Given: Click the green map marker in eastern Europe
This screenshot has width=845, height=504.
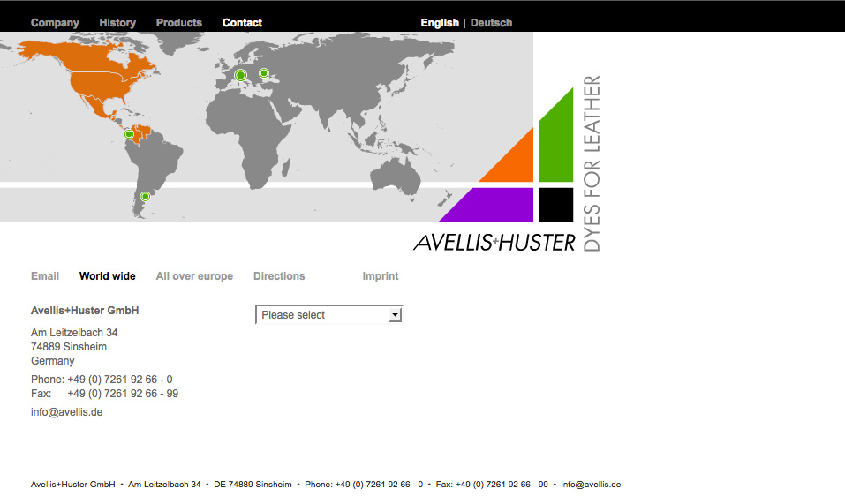Looking at the screenshot, I should click(264, 73).
